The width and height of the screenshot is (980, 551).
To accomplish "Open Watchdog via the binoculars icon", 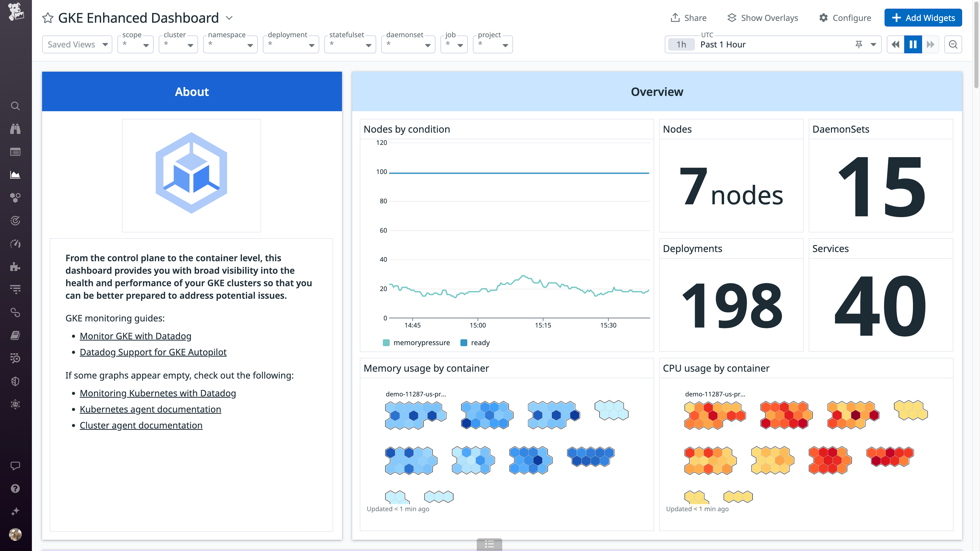I will pos(15,129).
